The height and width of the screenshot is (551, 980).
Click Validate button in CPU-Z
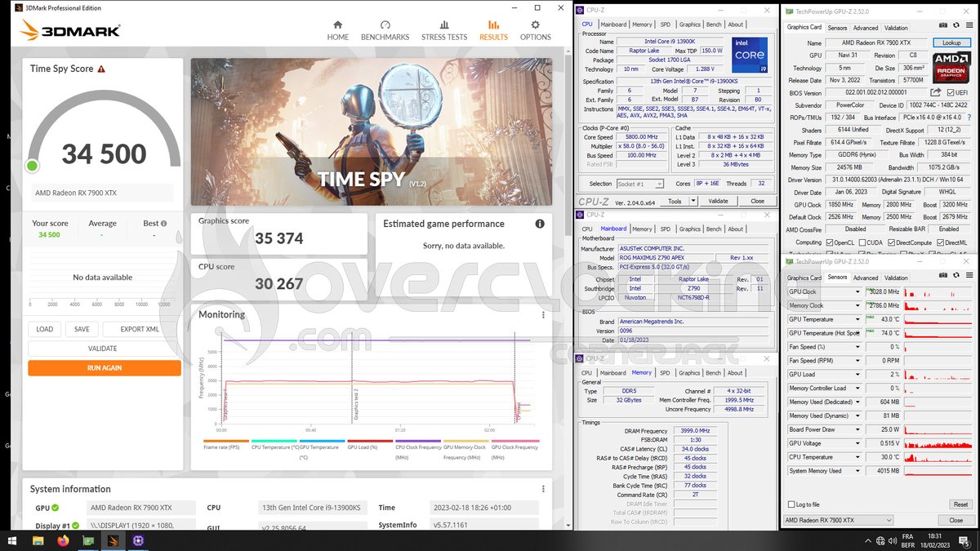click(718, 201)
